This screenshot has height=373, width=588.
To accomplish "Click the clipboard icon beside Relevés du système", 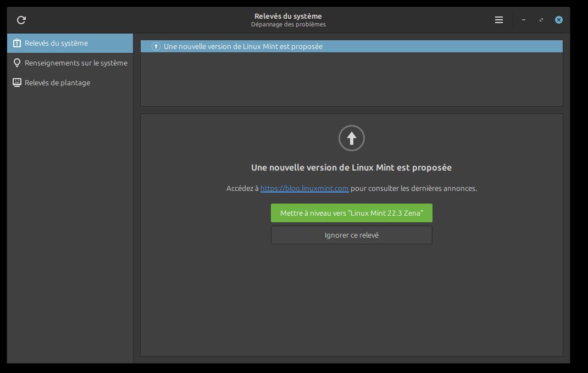I will [17, 43].
